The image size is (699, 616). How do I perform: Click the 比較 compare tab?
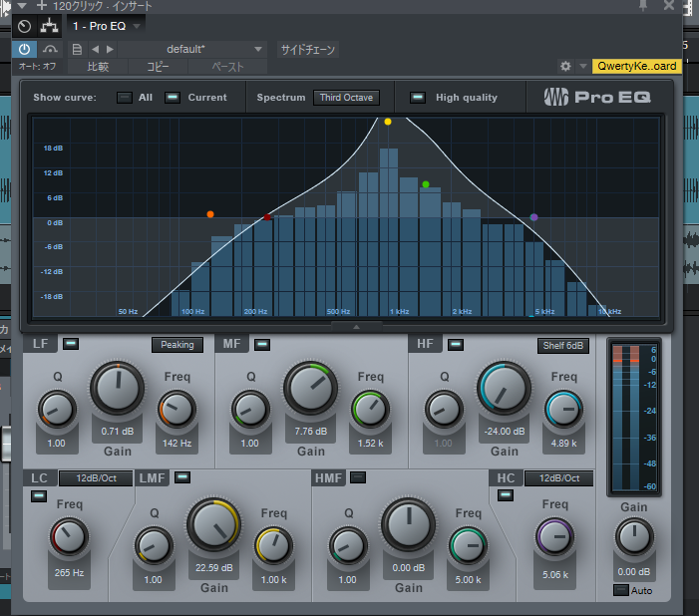click(x=98, y=67)
